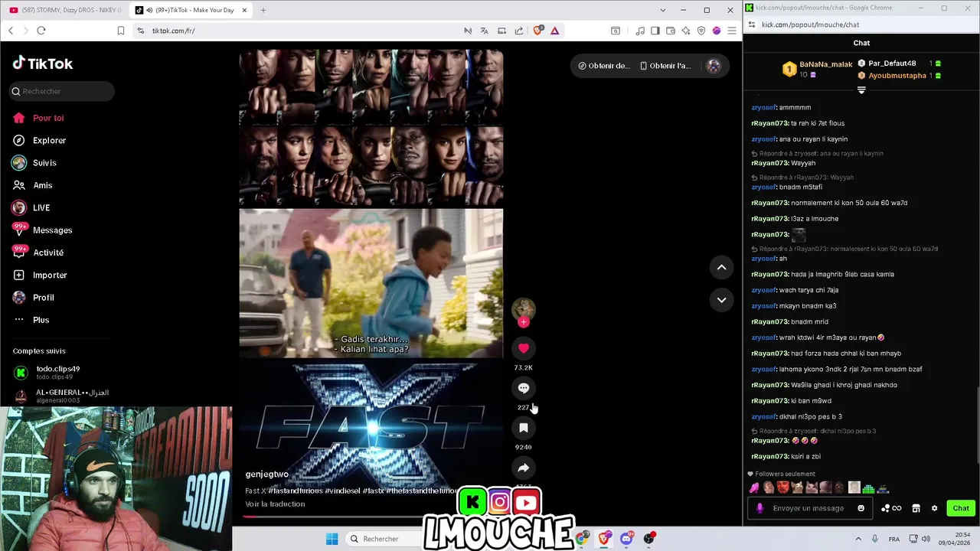
Task: Open the Brave music playlist icon
Action: click(x=640, y=31)
